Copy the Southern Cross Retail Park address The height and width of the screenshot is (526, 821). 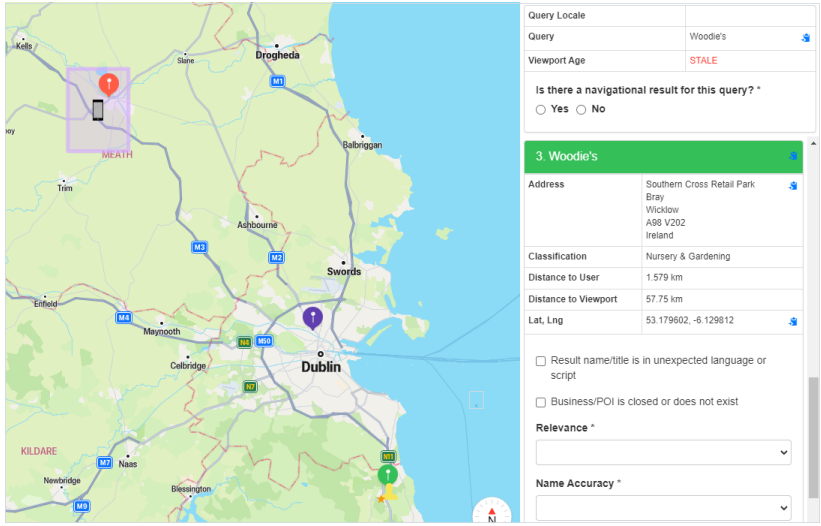tap(793, 186)
